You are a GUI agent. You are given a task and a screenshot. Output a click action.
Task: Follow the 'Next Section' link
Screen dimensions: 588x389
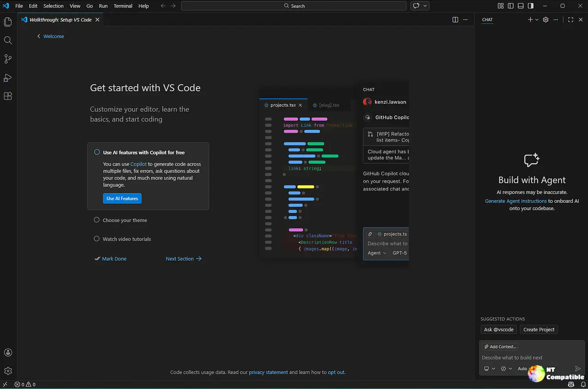183,259
